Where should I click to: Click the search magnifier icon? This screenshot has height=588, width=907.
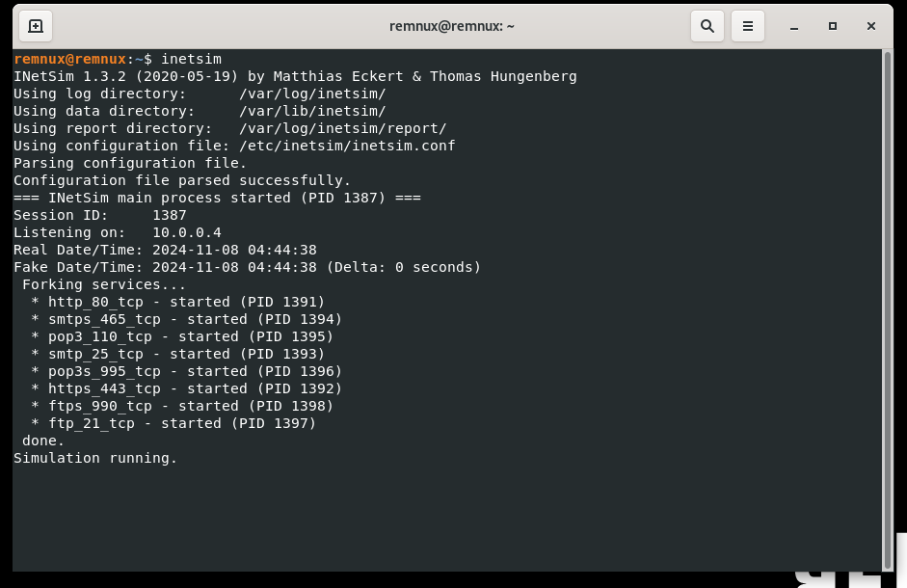(707, 26)
